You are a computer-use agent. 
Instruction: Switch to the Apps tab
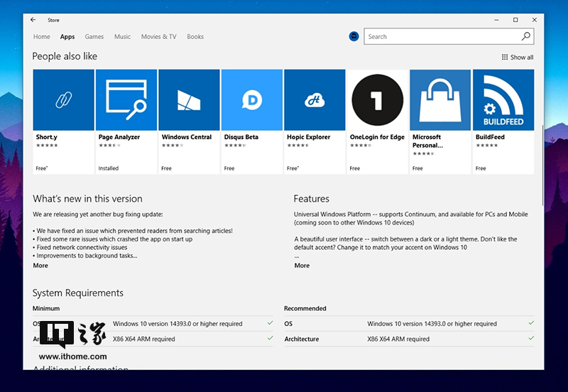(x=67, y=37)
